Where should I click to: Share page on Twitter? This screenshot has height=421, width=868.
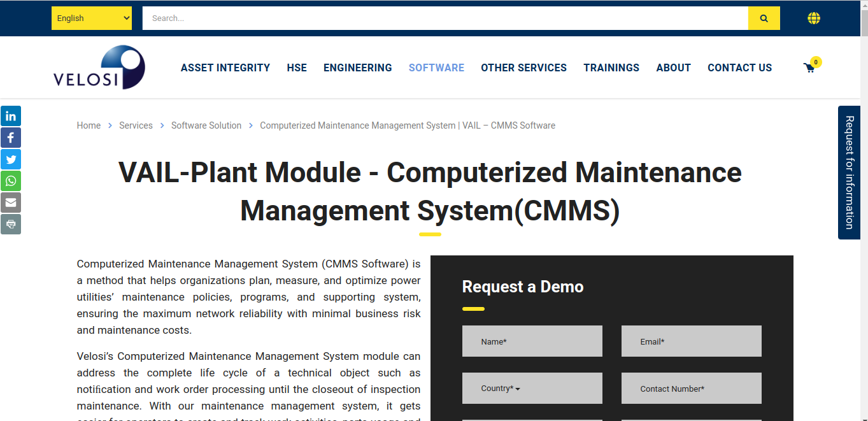tap(10, 159)
